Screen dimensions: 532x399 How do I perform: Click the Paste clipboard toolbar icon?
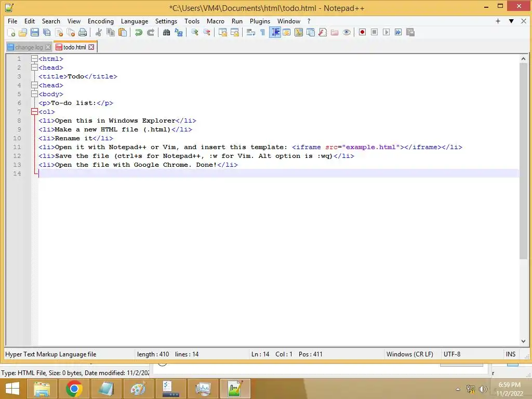pyautogui.click(x=123, y=32)
